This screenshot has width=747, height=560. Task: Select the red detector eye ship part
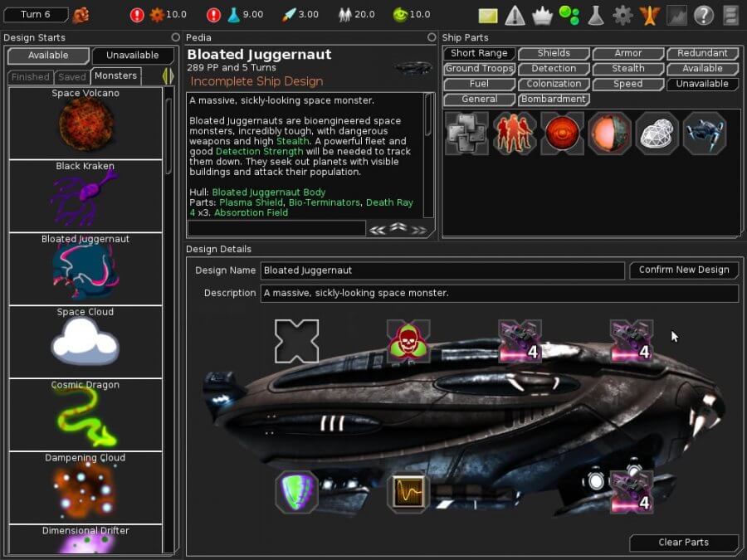coord(562,134)
